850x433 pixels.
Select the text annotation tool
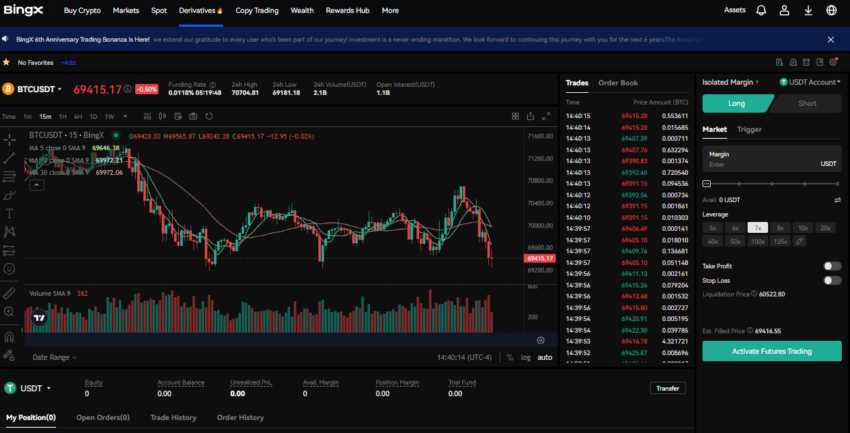click(9, 213)
